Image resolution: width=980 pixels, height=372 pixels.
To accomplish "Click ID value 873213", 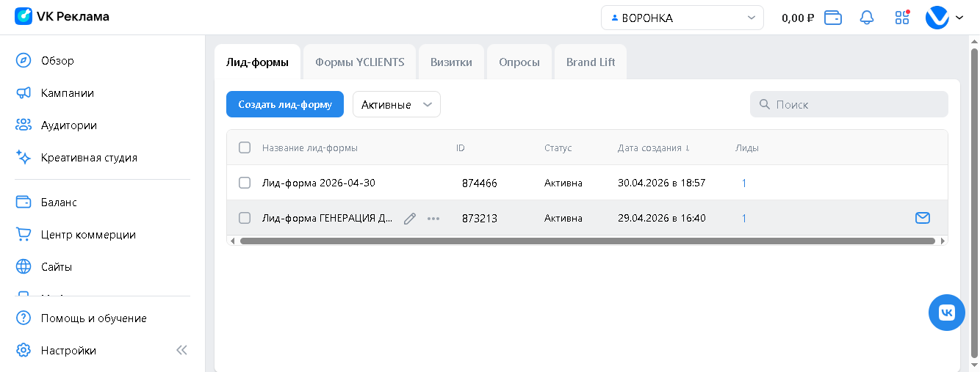I will (x=480, y=218).
